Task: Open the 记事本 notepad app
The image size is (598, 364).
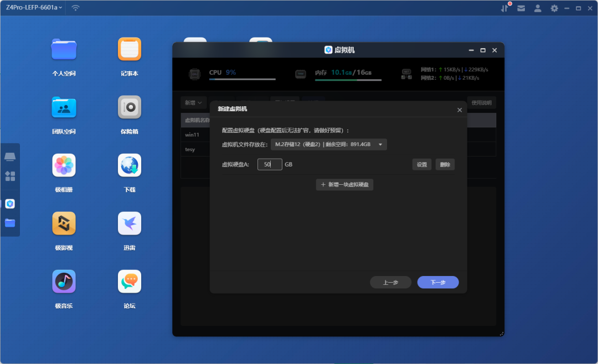Action: tap(129, 49)
